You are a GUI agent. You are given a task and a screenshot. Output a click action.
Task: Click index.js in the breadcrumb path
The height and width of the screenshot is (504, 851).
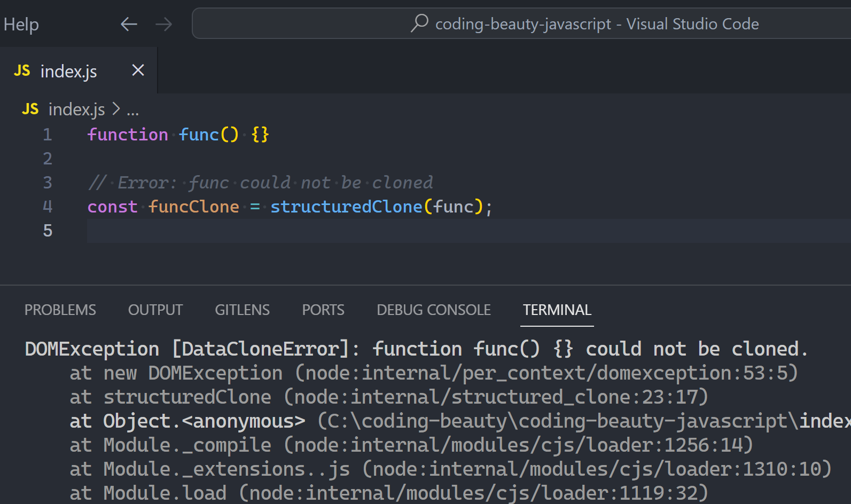point(77,109)
